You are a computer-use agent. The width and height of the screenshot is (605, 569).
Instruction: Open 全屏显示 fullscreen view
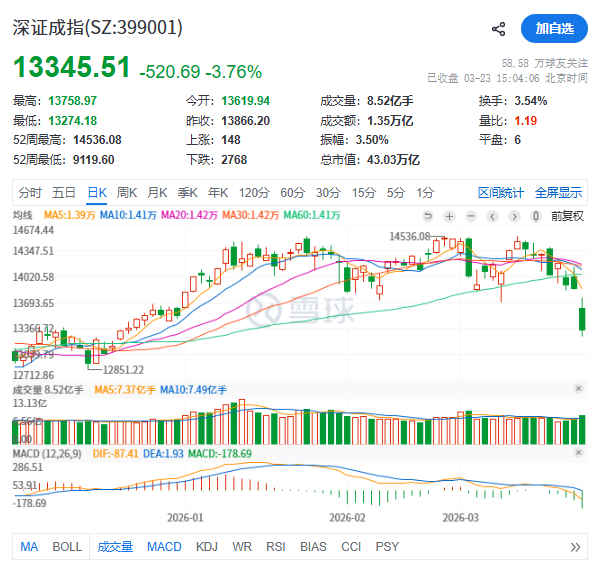coord(558,192)
